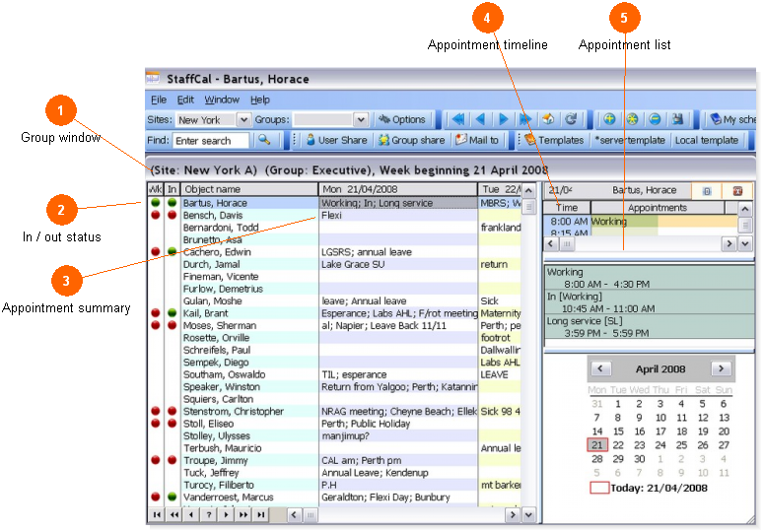The image size is (763, 532).
Task: Toggle In status dot for Bartus, Horace
Action: pos(172,202)
